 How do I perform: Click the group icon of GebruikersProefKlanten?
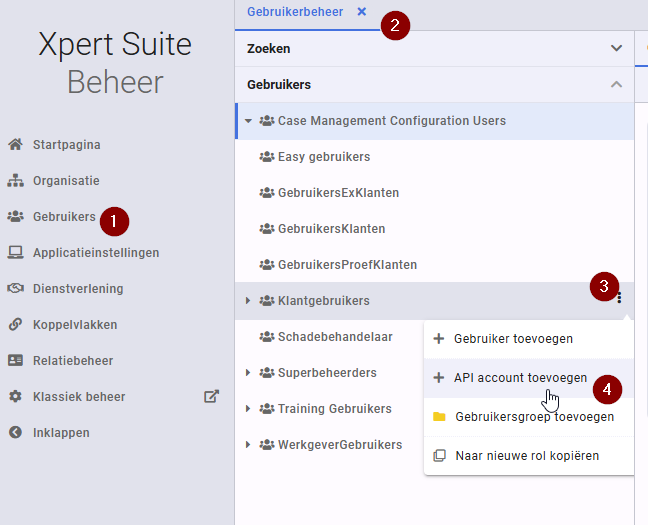[267, 265]
